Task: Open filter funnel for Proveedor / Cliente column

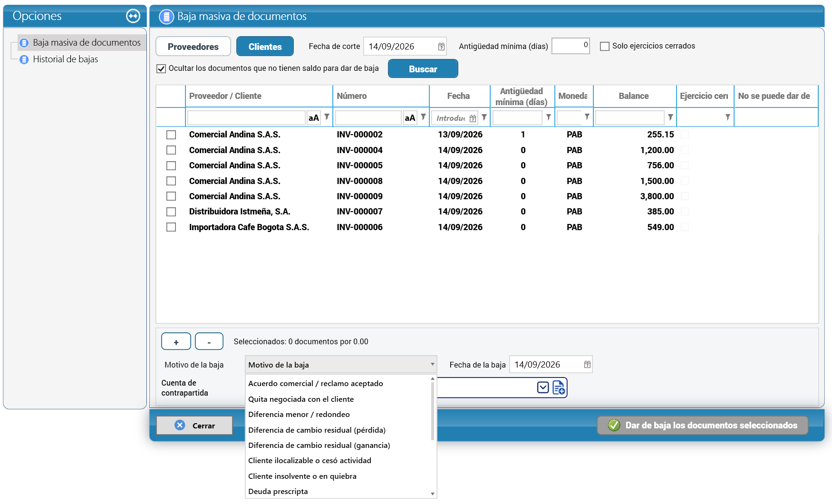Action: pos(327,117)
